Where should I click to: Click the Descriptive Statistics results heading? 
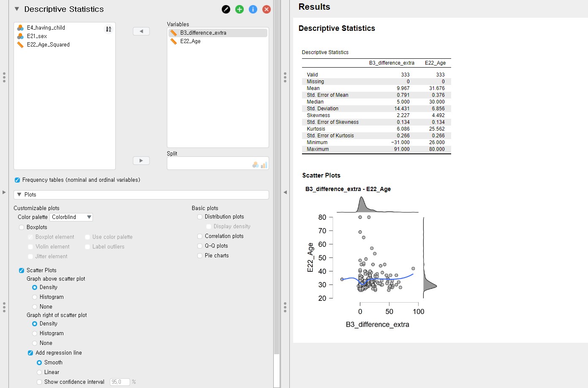click(337, 28)
